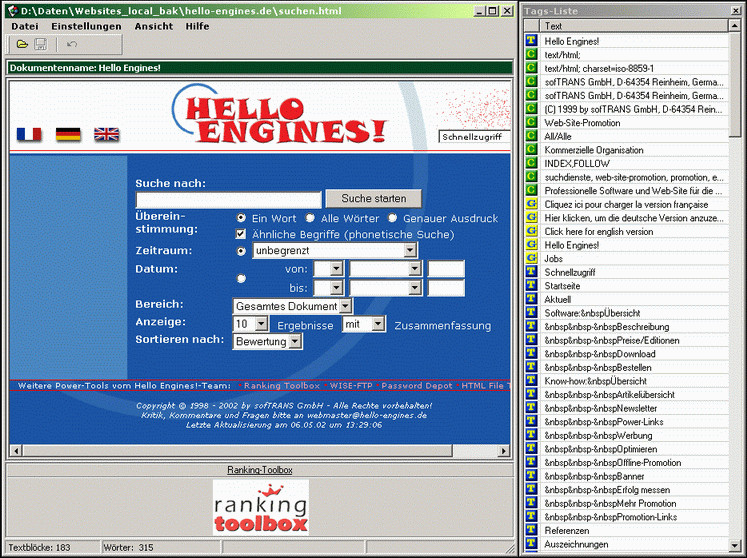Click the application icon in title bar
This screenshot has height=558, width=747.
pos(13,10)
